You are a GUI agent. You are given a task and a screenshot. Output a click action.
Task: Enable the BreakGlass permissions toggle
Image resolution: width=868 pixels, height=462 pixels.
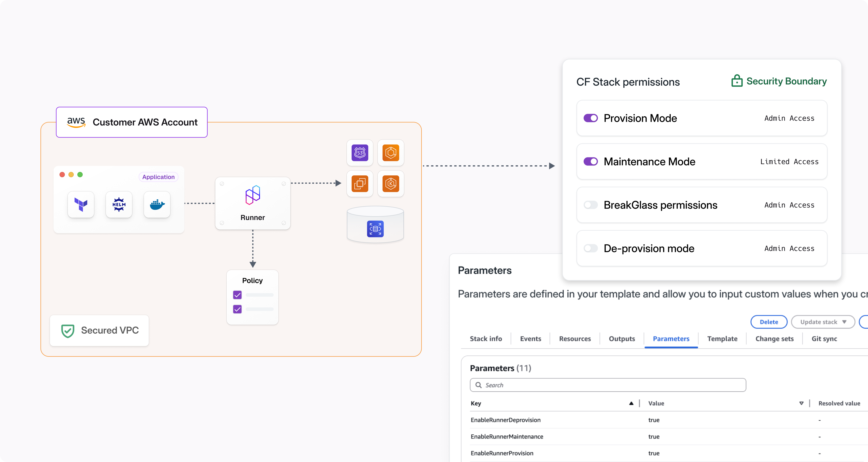(591, 205)
